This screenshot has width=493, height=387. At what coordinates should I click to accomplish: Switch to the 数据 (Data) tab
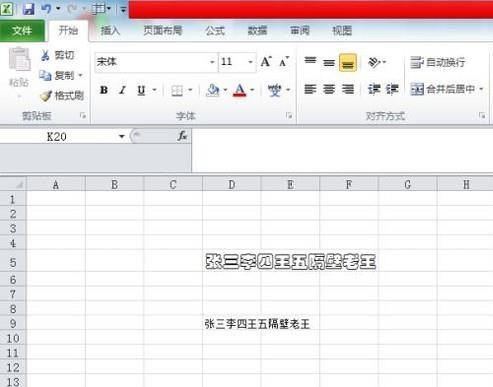(x=257, y=31)
